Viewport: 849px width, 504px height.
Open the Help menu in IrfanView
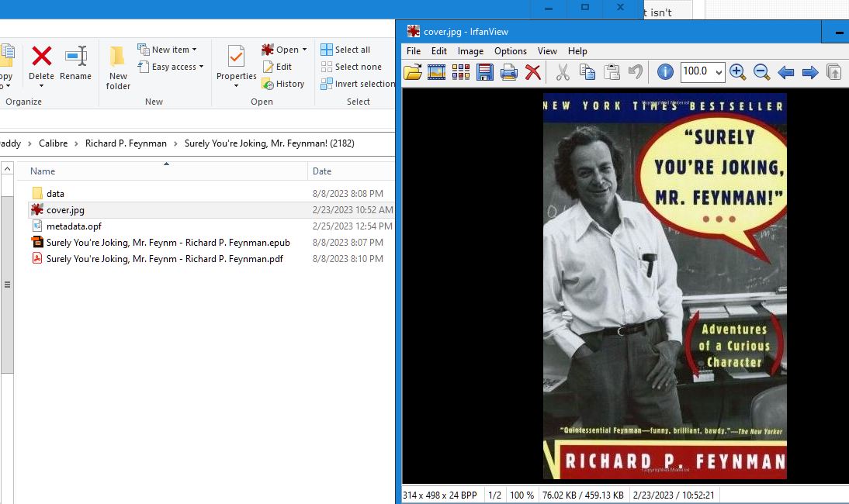click(577, 51)
